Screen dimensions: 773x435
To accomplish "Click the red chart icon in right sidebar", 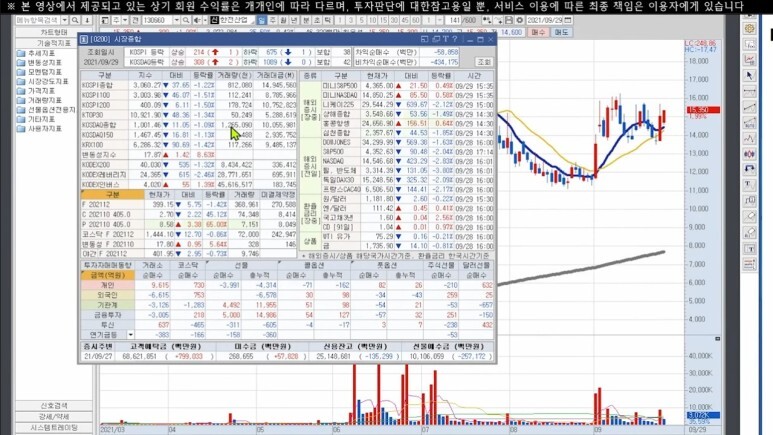I will [749, 60].
